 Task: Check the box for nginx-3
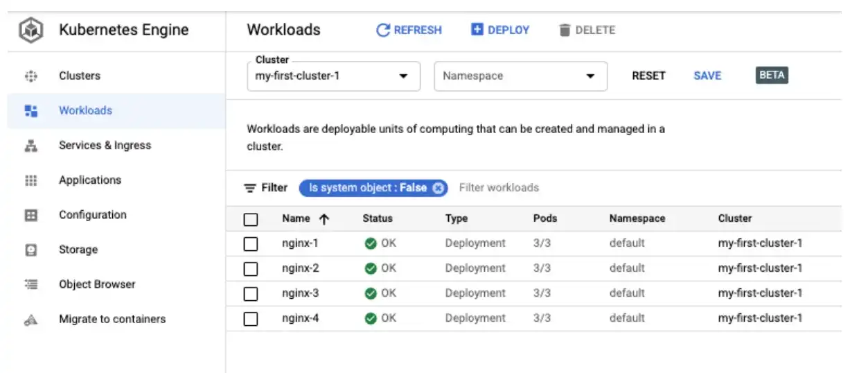click(251, 294)
